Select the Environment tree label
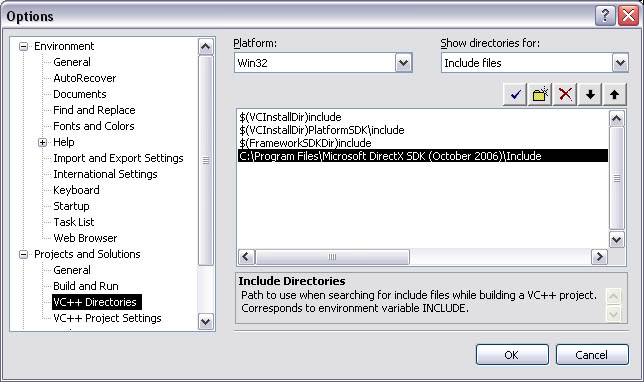Viewport: 644px width, 382px height. pyautogui.click(x=64, y=46)
